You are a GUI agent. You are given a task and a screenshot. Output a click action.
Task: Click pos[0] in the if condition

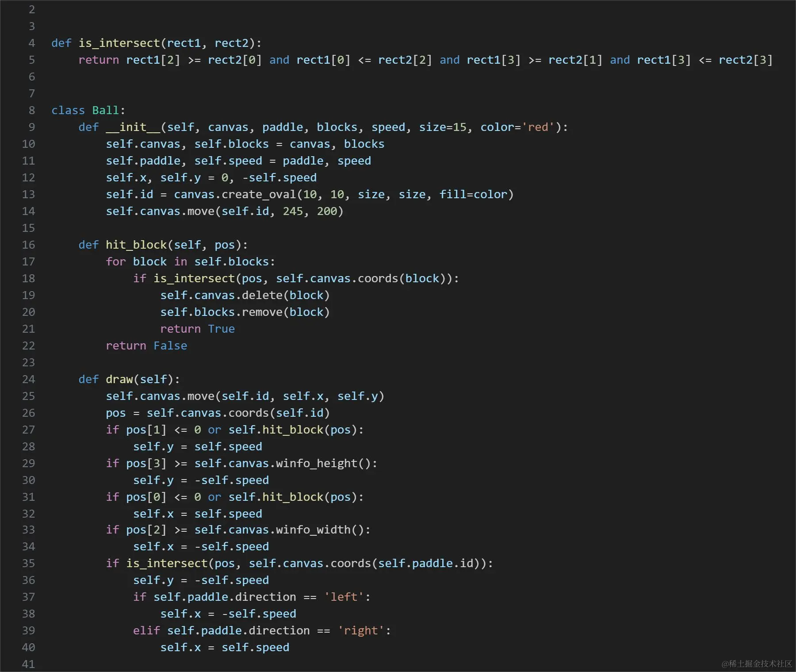(x=147, y=497)
